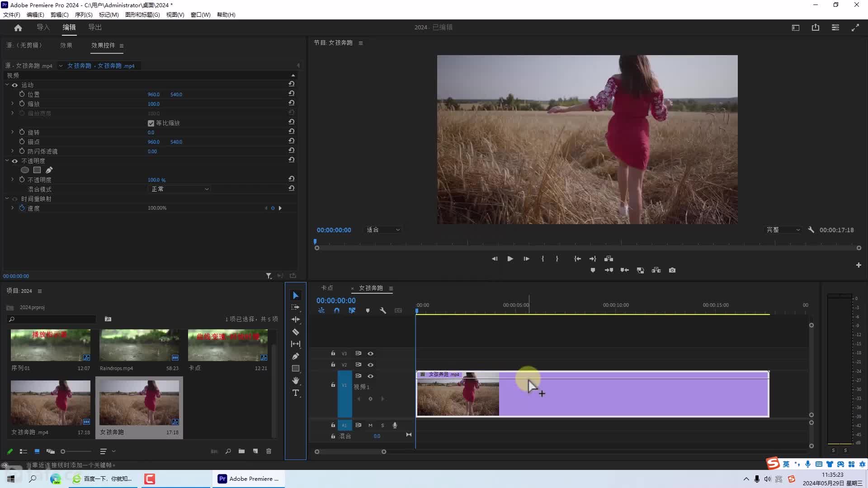Mark in point button

click(542, 258)
